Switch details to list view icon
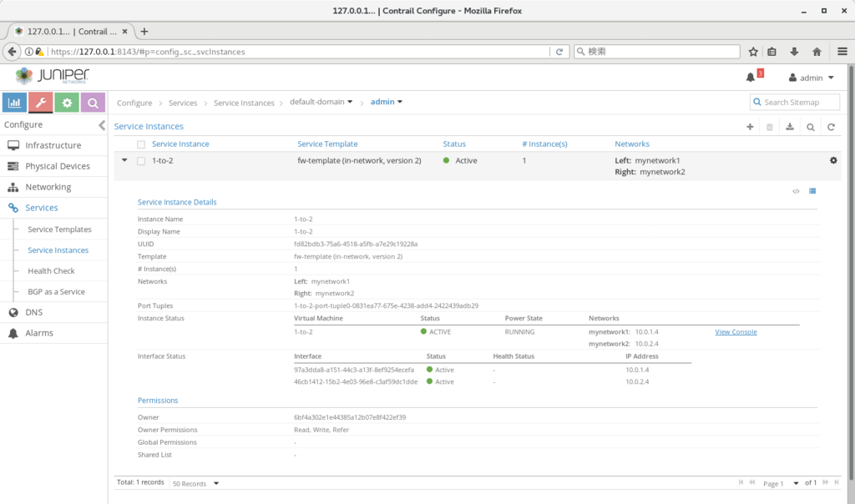Viewport: 855px width, 504px height. pyautogui.click(x=812, y=191)
